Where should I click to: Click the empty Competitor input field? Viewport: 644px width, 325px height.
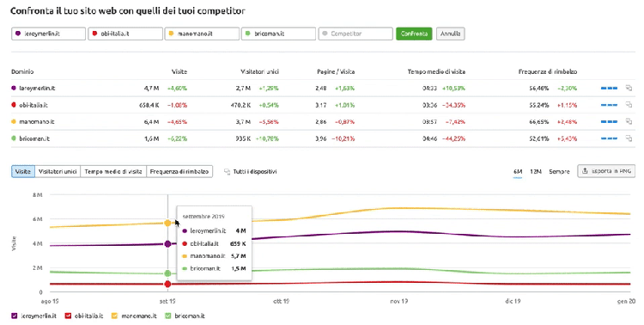coord(355,34)
